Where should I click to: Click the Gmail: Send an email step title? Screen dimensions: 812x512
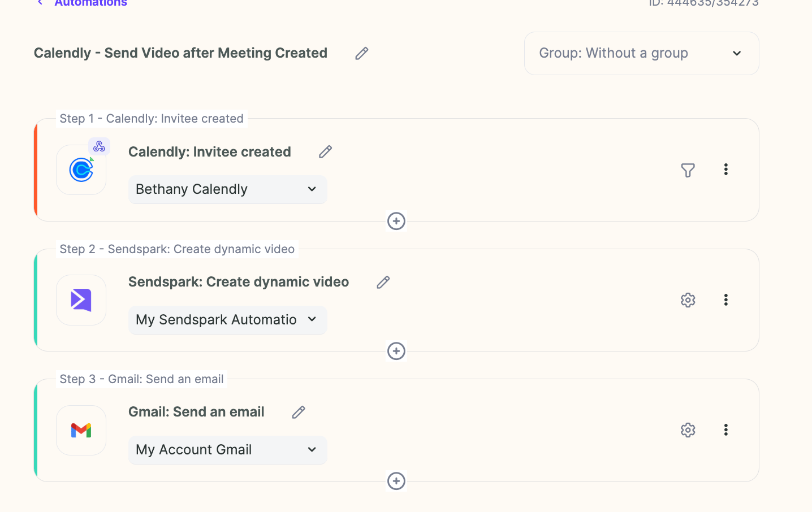(x=196, y=412)
